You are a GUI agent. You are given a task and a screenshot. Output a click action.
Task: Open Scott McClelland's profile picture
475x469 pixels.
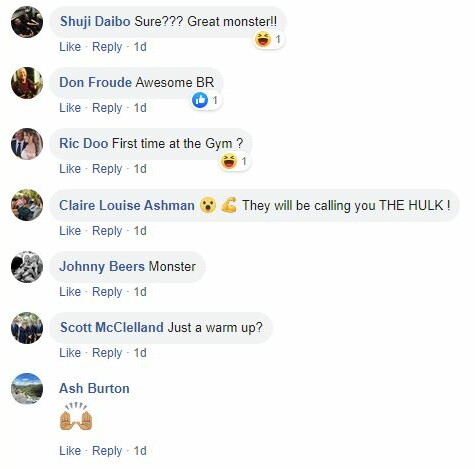tap(27, 328)
